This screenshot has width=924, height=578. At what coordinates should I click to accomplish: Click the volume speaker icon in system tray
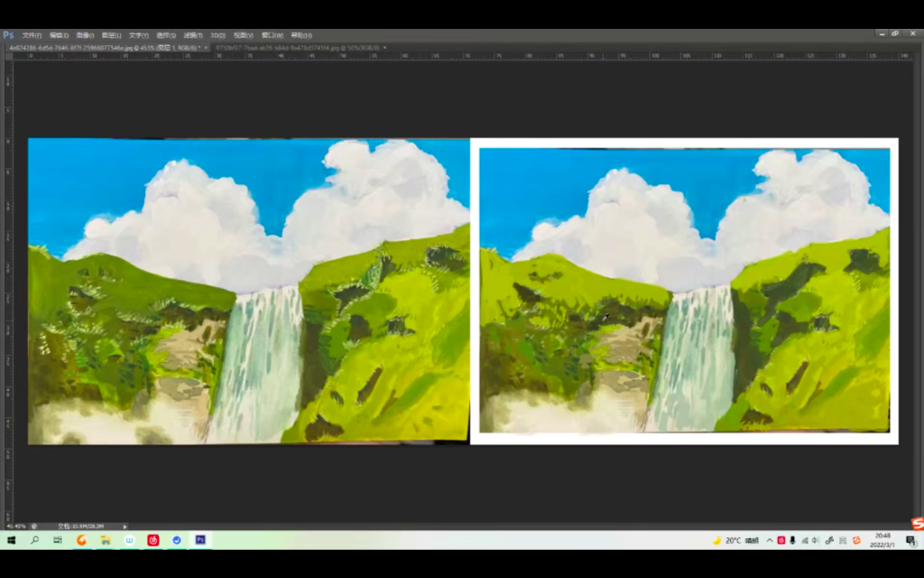816,540
